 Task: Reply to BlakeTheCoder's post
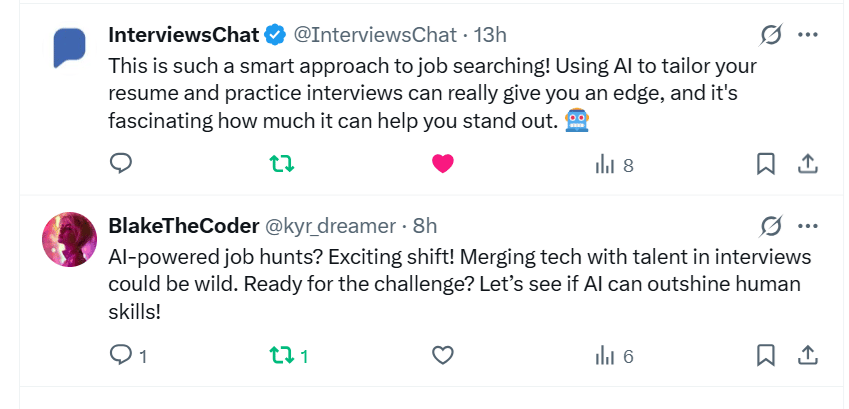121,355
